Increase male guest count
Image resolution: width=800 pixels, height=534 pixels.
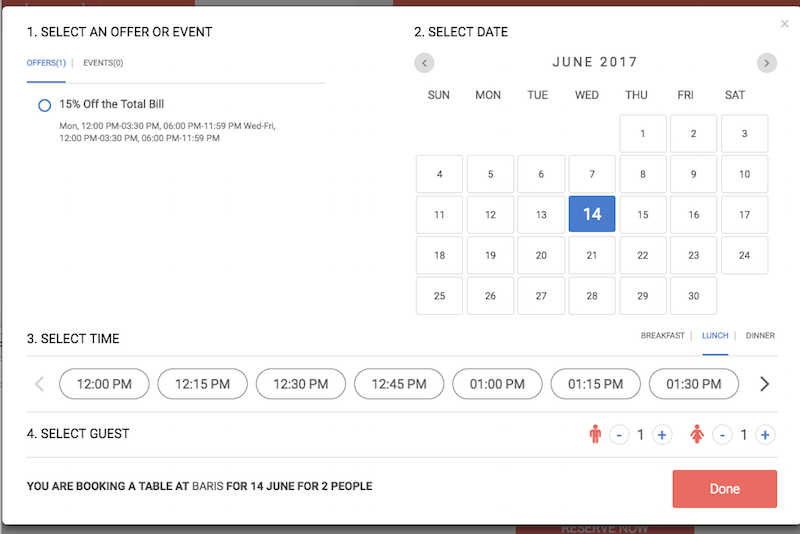pos(662,435)
